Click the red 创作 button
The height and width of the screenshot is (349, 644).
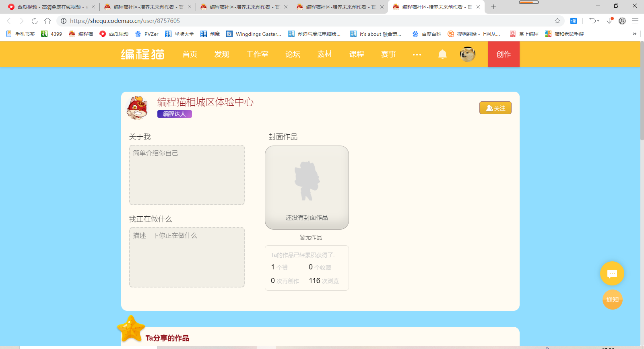pyautogui.click(x=504, y=54)
